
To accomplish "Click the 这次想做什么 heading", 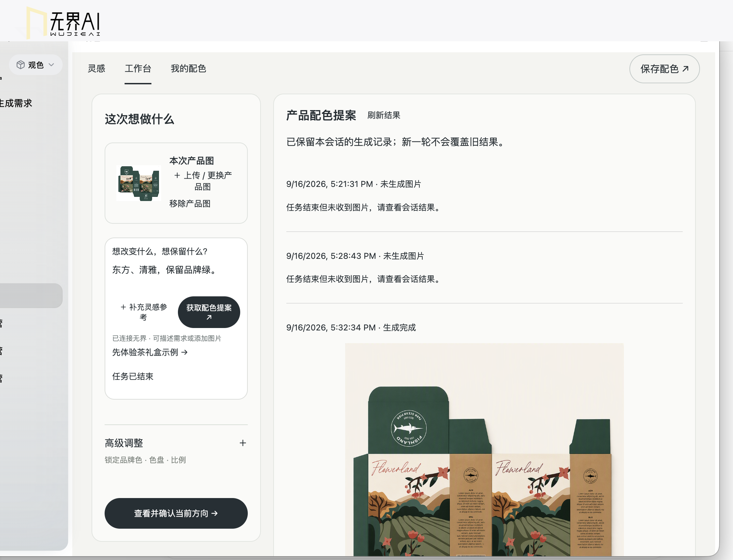I will pos(139,119).
